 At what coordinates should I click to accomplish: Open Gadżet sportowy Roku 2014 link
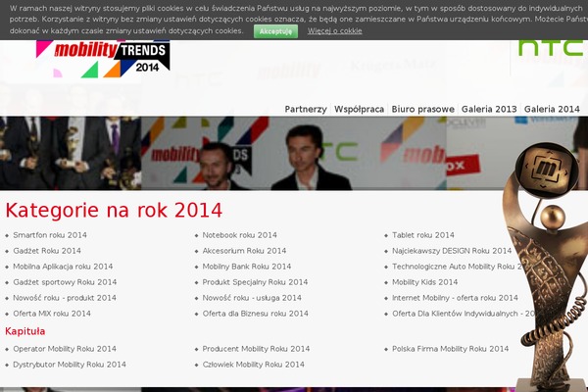(x=65, y=282)
